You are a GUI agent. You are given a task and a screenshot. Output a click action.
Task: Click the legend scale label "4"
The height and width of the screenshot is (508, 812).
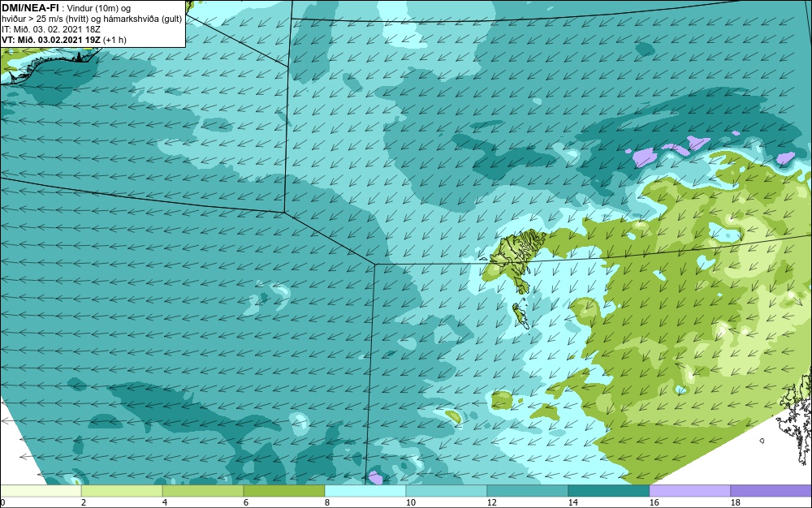(x=165, y=502)
